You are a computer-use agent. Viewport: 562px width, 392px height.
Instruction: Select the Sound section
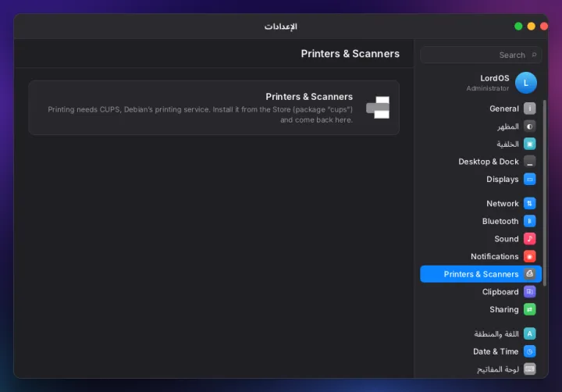(481, 238)
